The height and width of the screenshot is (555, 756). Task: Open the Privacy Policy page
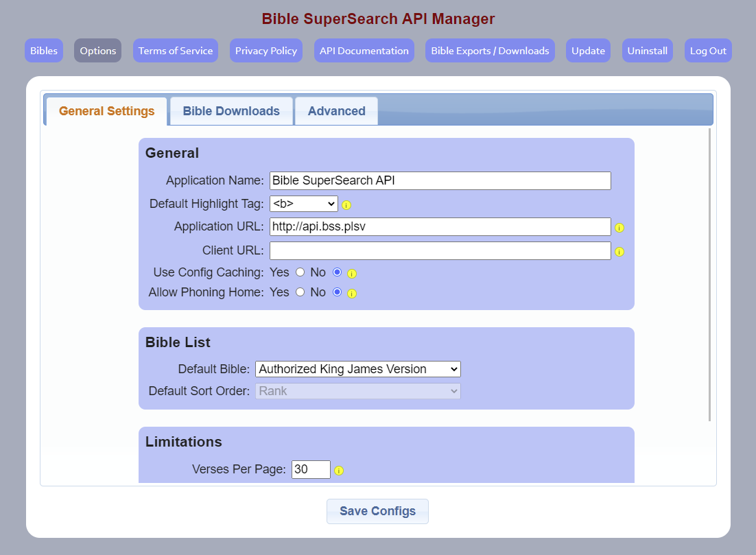[266, 51]
